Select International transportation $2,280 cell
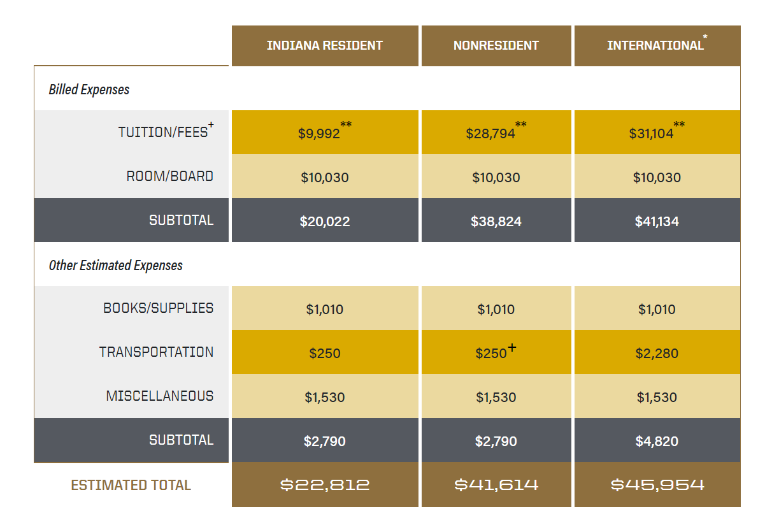 pos(657,352)
